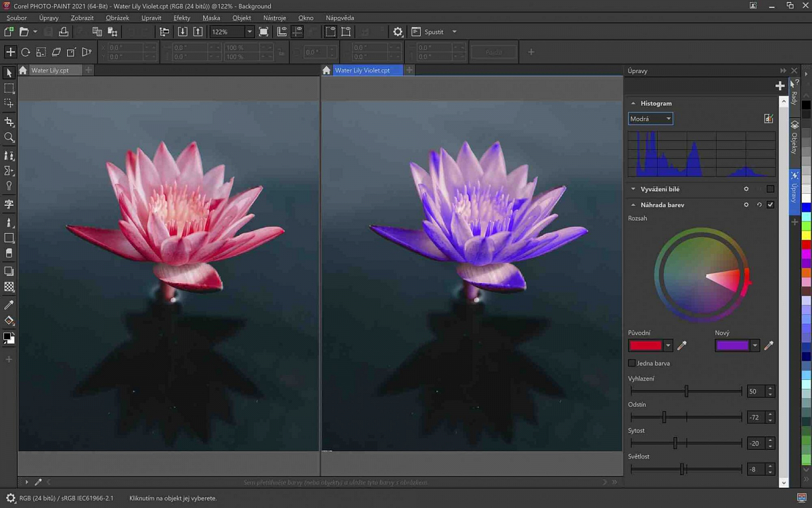This screenshot has width=812, height=508.
Task: Select the Rectangle shape tool
Action: [x=9, y=238]
